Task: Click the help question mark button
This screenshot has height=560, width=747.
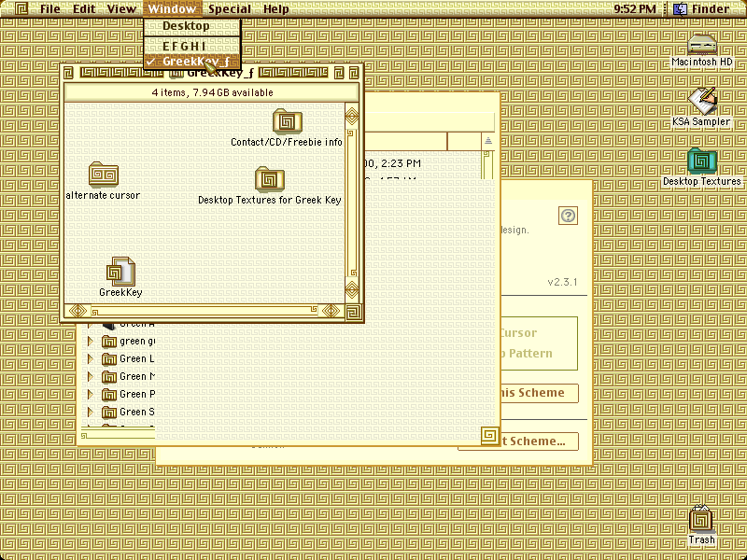Action: pos(568,216)
